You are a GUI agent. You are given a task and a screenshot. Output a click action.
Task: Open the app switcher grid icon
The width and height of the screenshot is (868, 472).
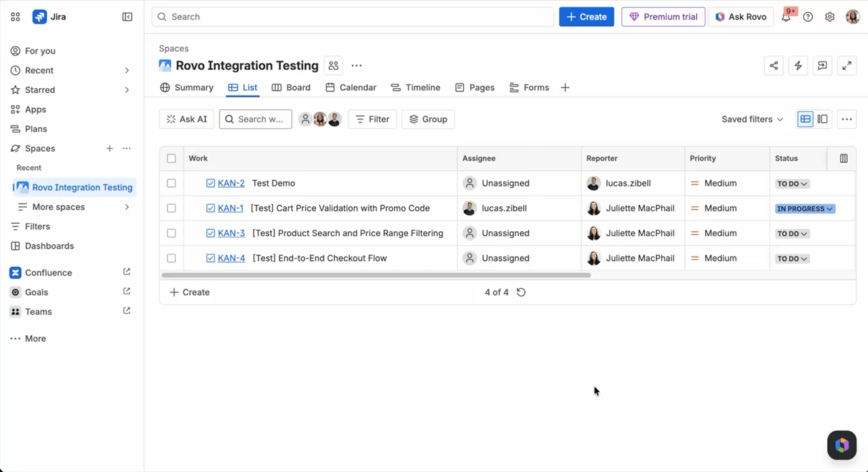coord(16,17)
